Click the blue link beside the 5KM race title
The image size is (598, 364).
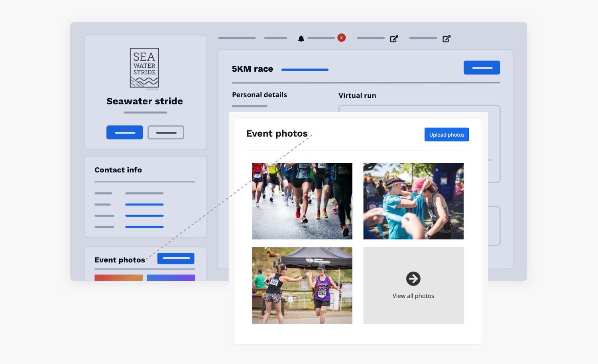[x=305, y=70]
